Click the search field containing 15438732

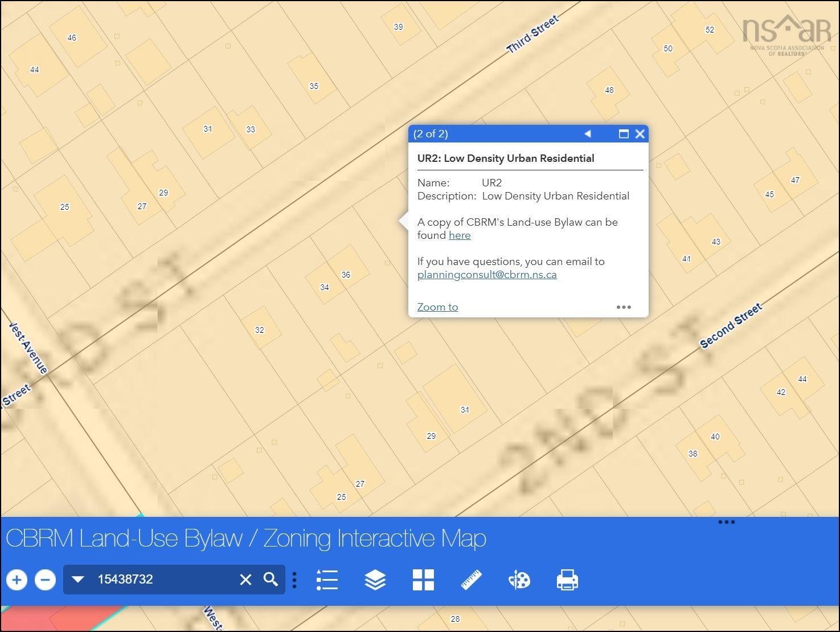[162, 580]
